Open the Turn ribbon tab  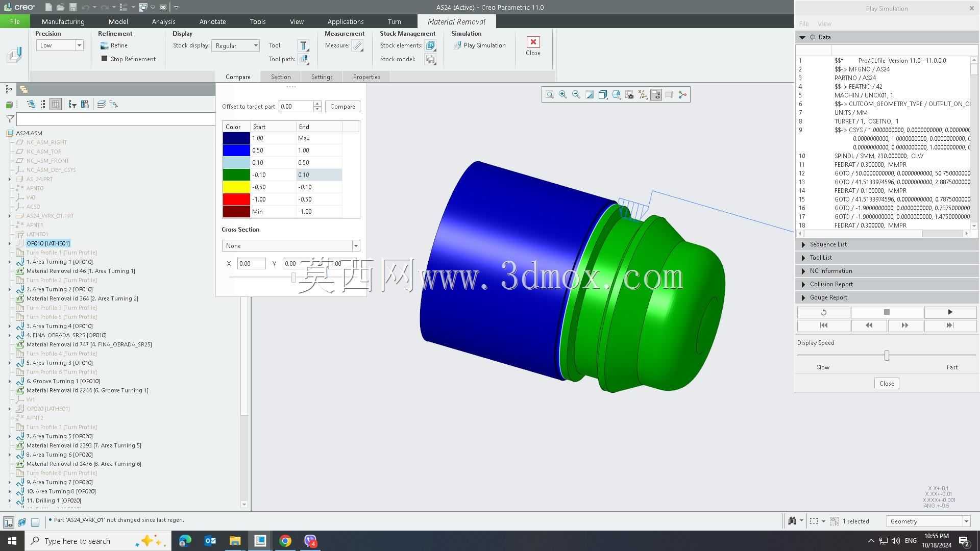pyautogui.click(x=394, y=21)
